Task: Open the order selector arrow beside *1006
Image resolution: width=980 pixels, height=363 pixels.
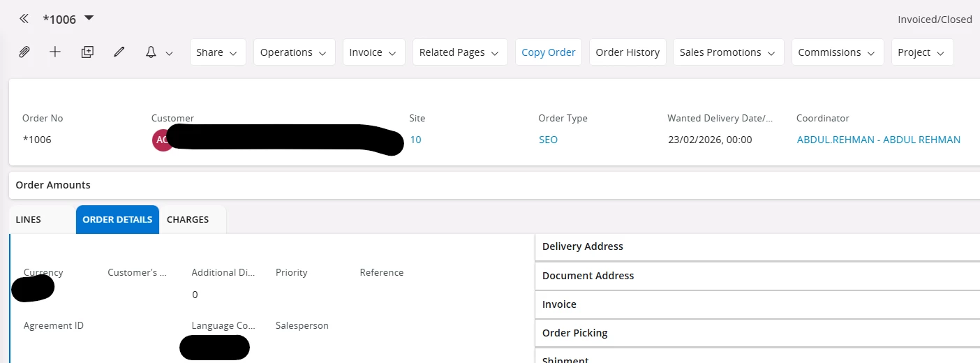Action: coord(89,18)
